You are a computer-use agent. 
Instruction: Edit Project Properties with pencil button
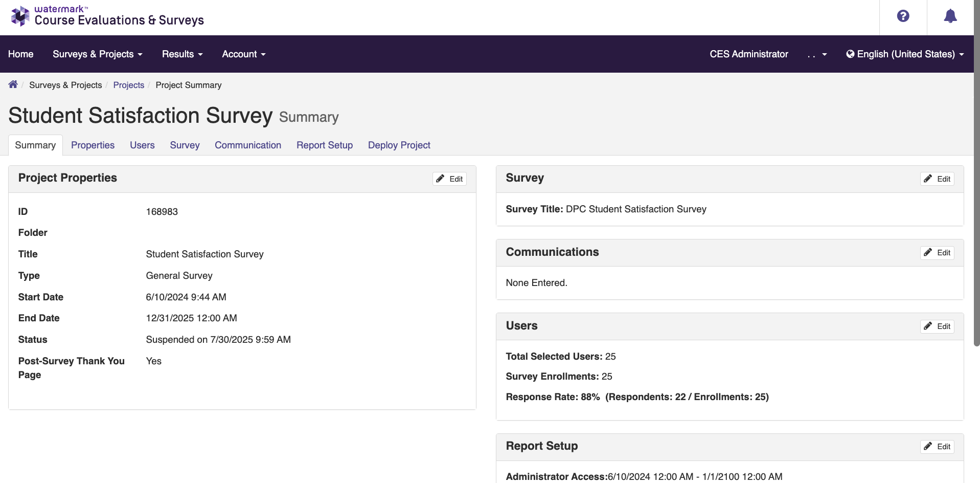[449, 179]
